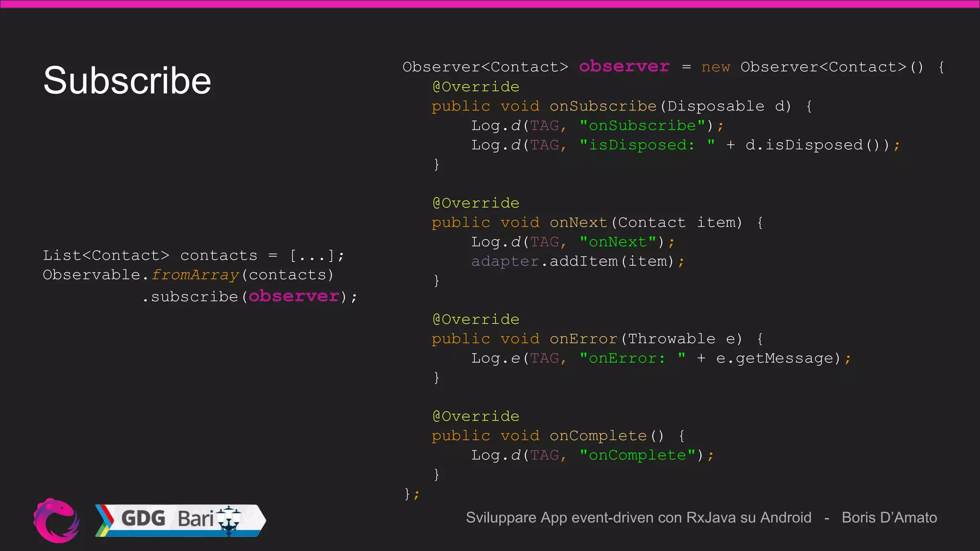
Task: Select the "Observable.fromArray(contacts)" line
Action: coord(188,275)
